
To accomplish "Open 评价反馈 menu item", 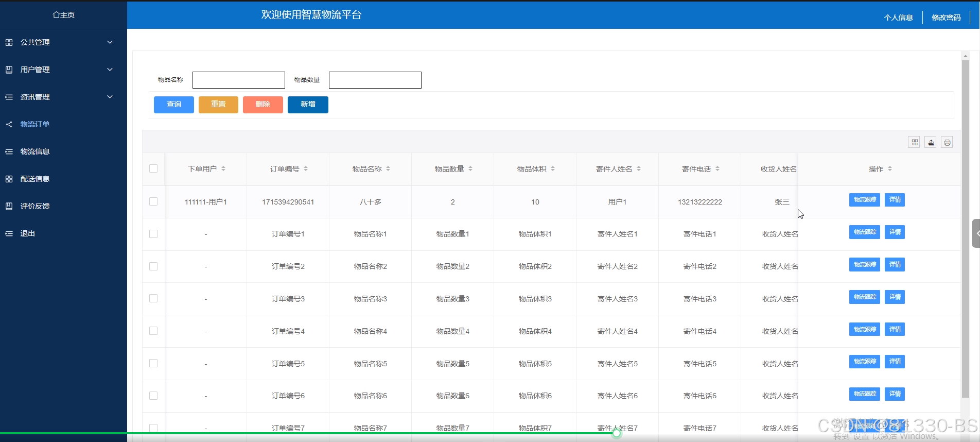I will 35,206.
